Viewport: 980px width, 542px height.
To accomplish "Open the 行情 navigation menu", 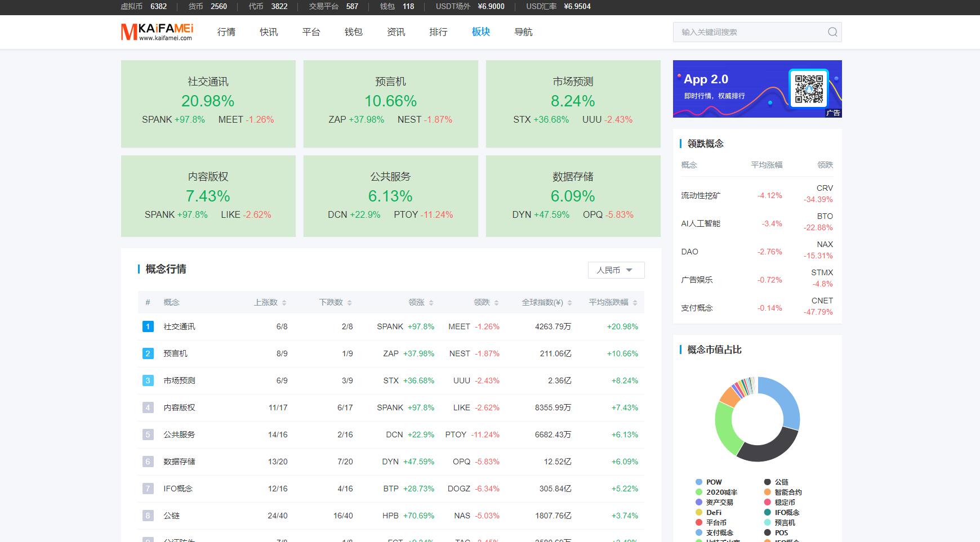I will click(226, 32).
